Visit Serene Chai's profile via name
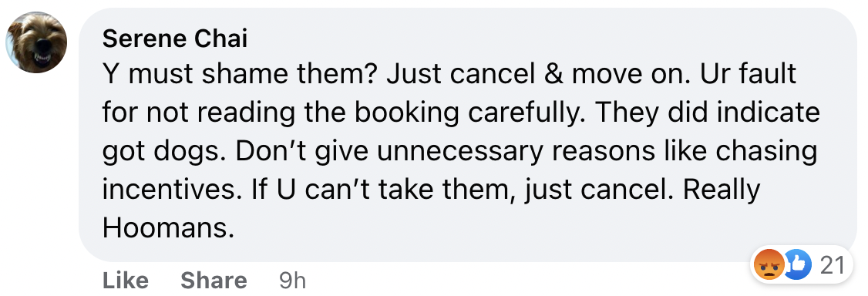The width and height of the screenshot is (868, 296). [x=175, y=39]
